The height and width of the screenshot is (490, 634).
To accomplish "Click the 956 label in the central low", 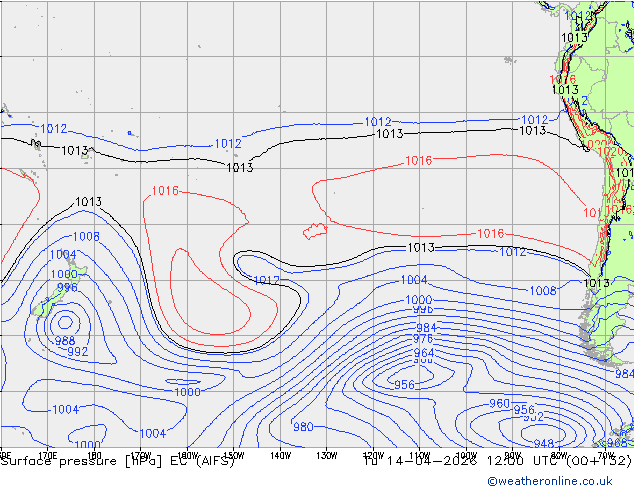I will pyautogui.click(x=404, y=385).
